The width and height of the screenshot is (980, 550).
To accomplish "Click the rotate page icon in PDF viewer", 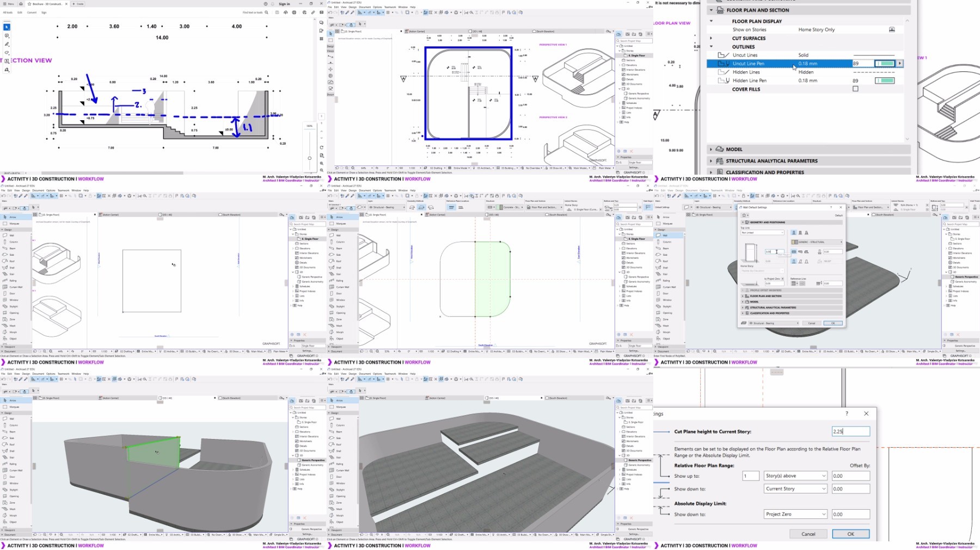I will coord(322,147).
